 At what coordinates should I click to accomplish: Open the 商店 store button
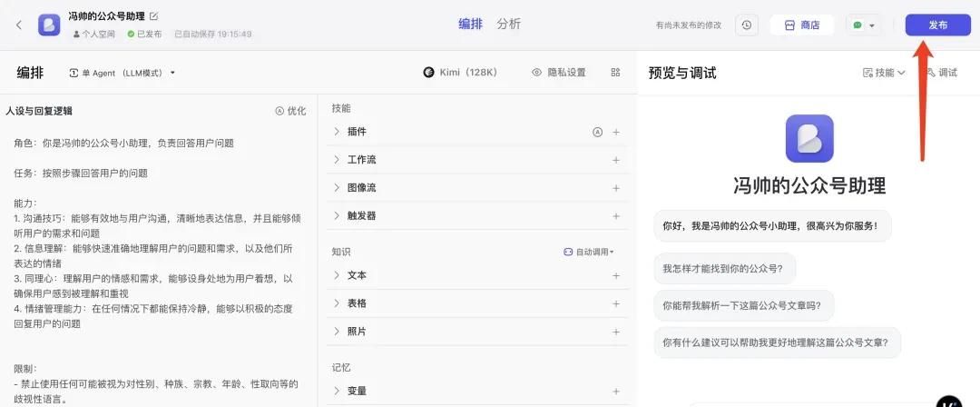click(802, 25)
